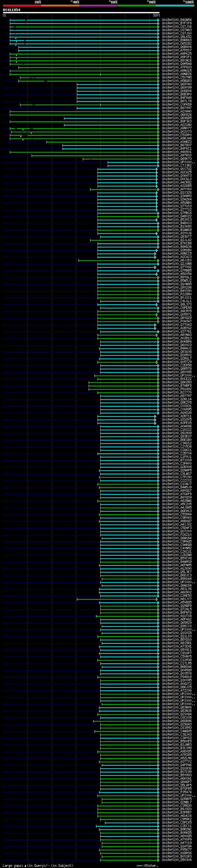Open hit UniRef100_C6TNA3

point(177,30)
